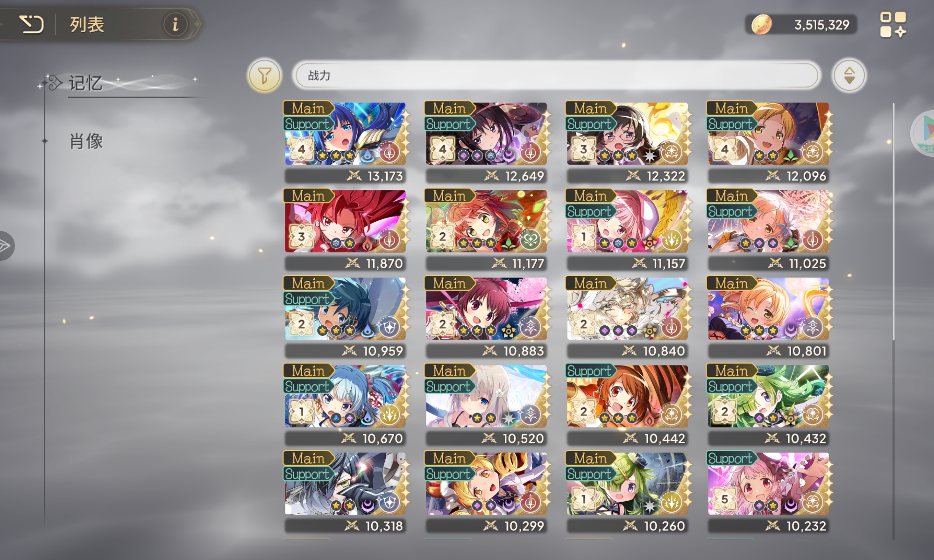
Task: Click the back arrow icon
Action: 31,24
